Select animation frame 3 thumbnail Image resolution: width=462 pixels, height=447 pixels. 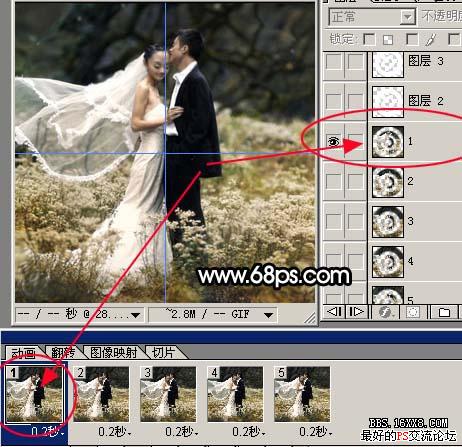(168, 394)
